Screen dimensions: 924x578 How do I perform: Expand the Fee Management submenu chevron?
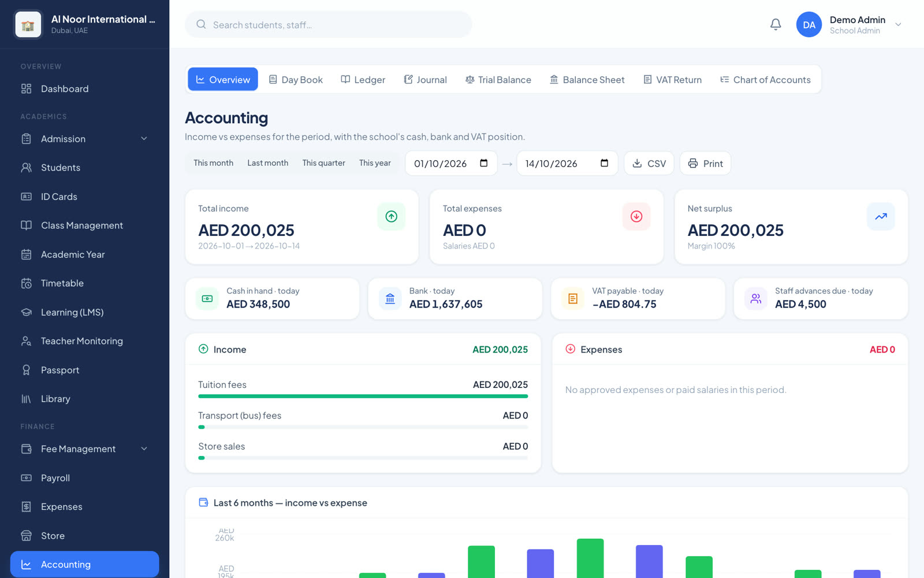144,449
